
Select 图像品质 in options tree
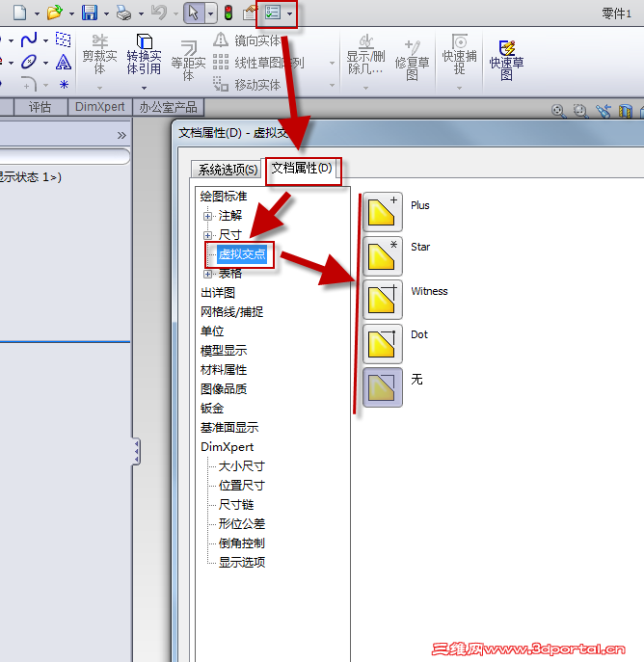tap(224, 389)
